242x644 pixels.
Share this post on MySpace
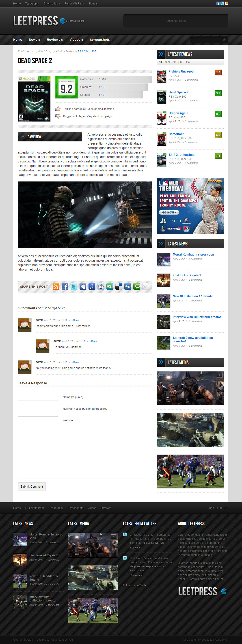[x=83, y=286]
